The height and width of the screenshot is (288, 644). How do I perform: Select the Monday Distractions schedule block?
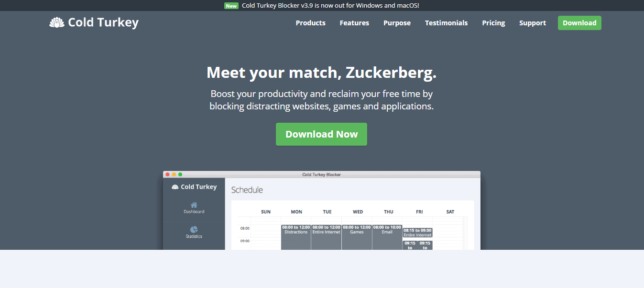point(296,237)
